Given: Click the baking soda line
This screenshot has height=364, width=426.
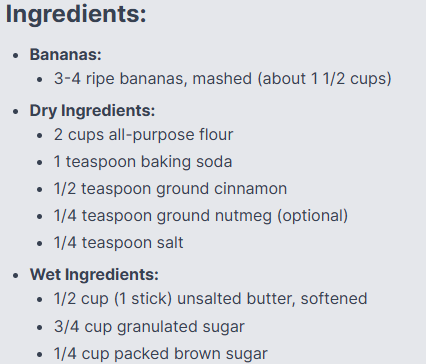Looking at the screenshot, I should (x=143, y=162).
